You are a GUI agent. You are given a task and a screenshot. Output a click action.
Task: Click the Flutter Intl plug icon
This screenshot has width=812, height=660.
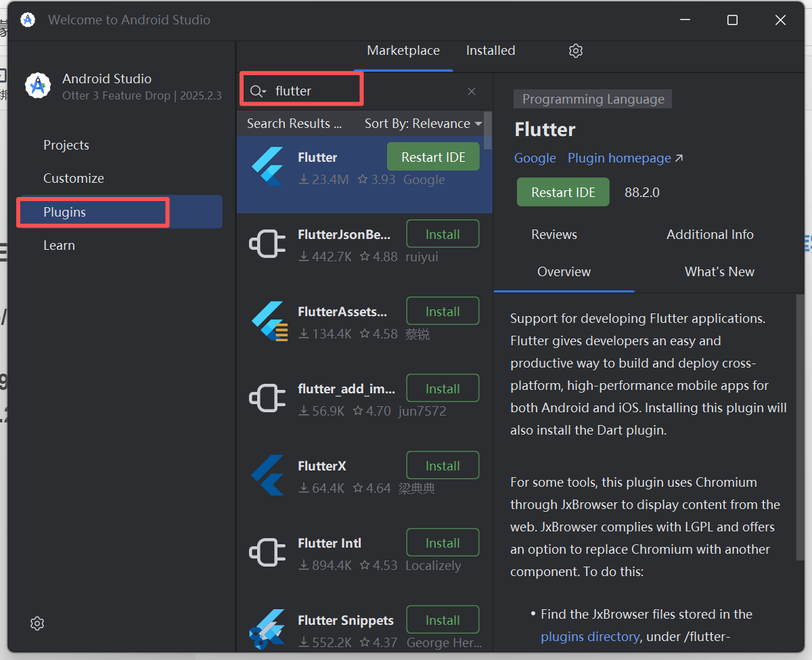click(x=267, y=552)
